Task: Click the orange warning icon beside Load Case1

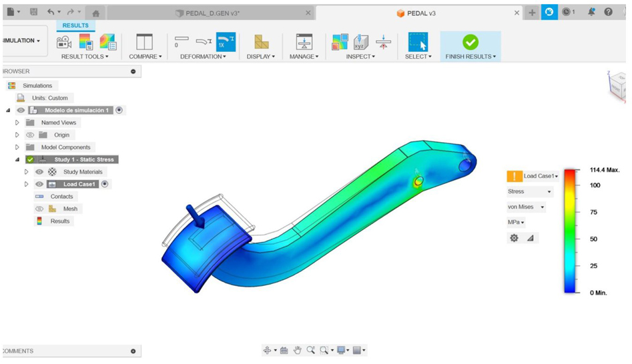Action: pyautogui.click(x=514, y=176)
